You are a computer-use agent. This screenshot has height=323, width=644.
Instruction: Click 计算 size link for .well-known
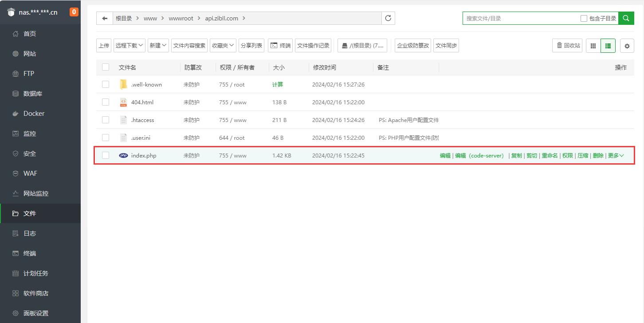[x=278, y=84]
